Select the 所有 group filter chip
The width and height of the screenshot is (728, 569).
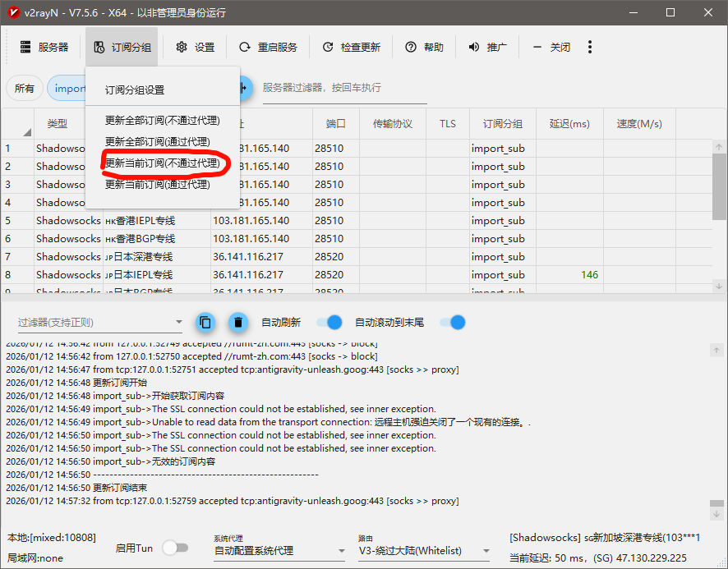click(x=25, y=89)
